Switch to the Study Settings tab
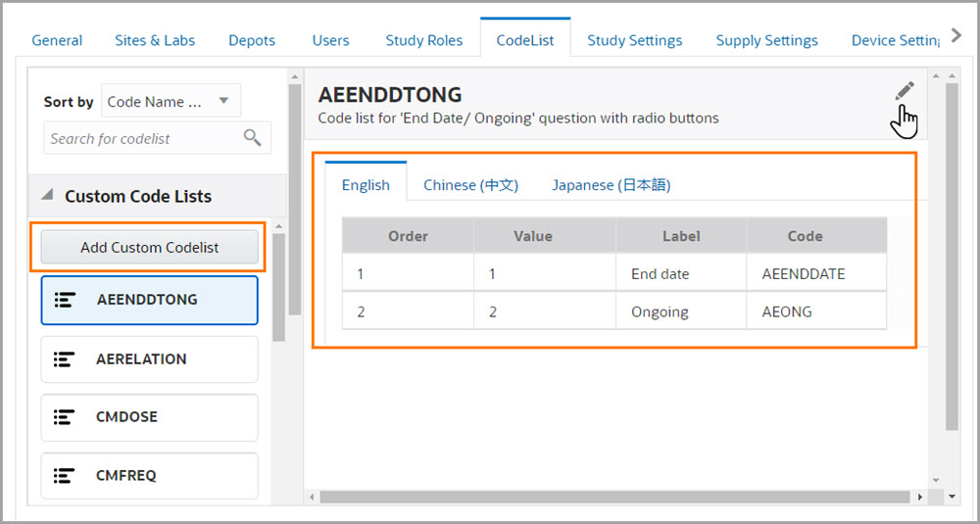The width and height of the screenshot is (980, 524). tap(634, 40)
